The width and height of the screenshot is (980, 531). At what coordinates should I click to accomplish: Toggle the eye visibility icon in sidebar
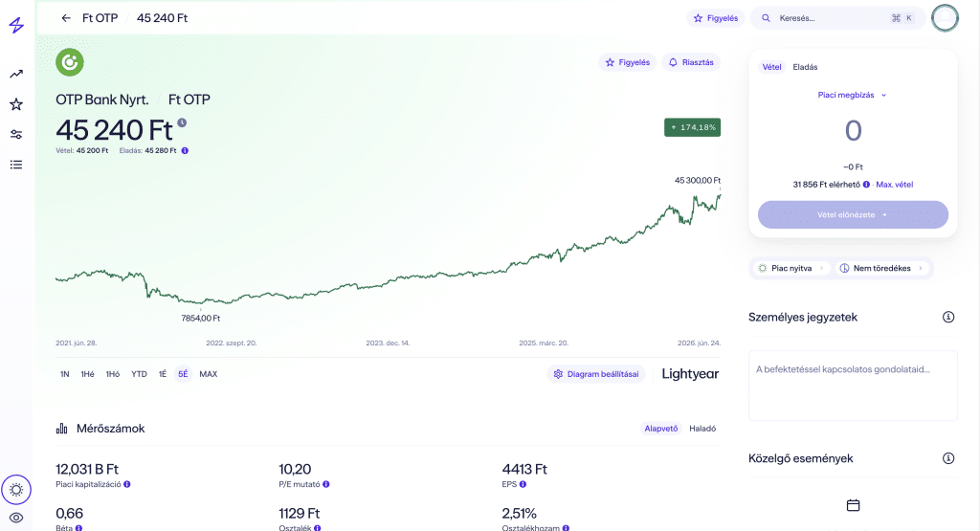16,518
